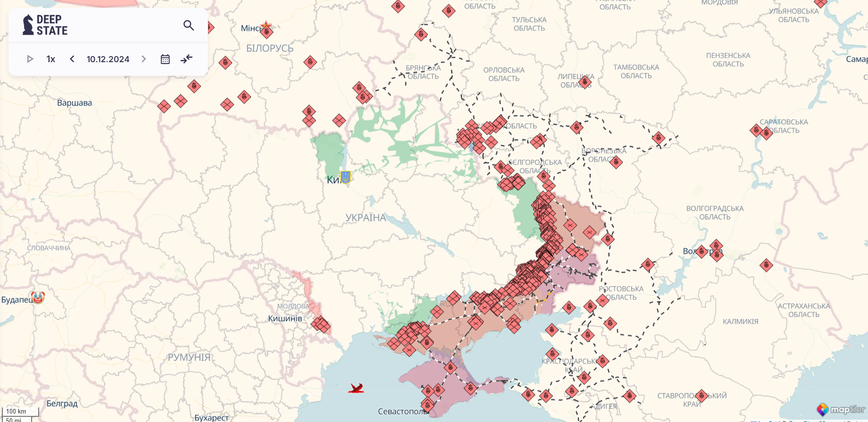Click the ТАМБОВСЬКА ОБЛАСТЬ label

(x=636, y=72)
